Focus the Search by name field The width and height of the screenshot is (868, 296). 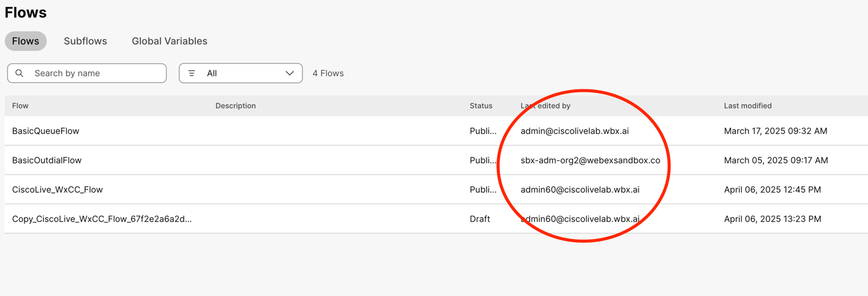point(94,74)
